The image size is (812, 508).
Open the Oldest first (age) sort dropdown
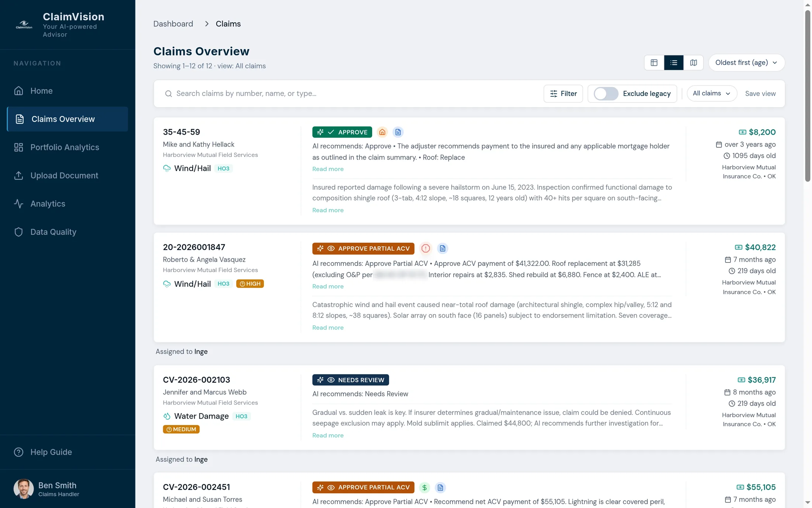pos(746,63)
